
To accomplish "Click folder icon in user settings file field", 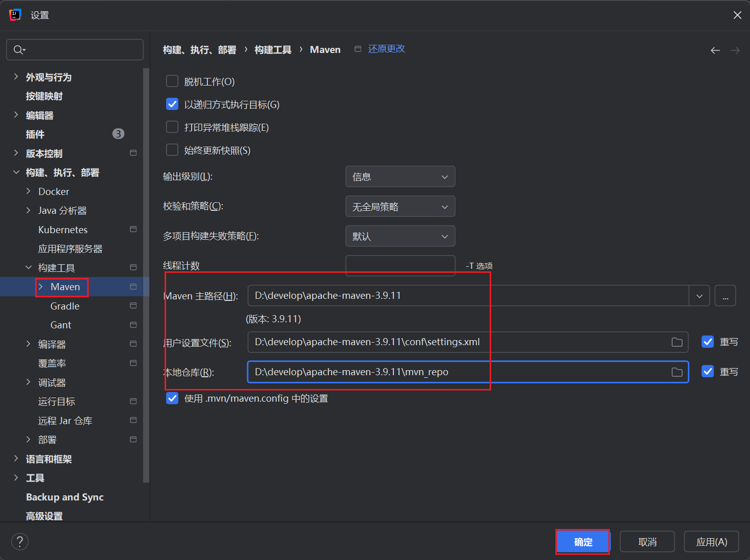I will (x=677, y=342).
